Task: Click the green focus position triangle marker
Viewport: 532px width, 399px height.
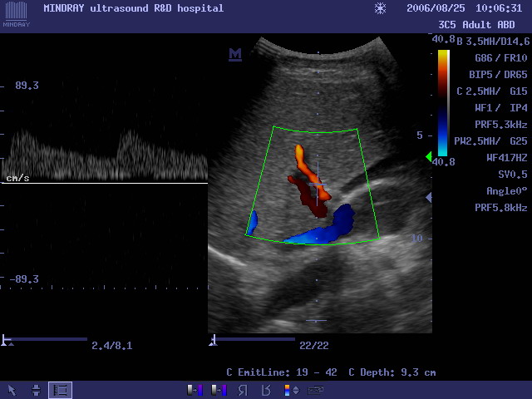Action: [429, 156]
